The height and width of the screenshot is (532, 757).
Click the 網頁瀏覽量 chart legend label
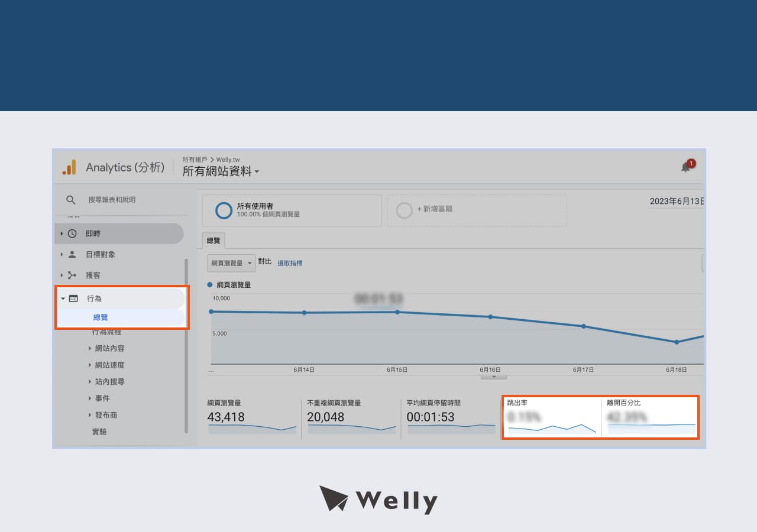235,284
